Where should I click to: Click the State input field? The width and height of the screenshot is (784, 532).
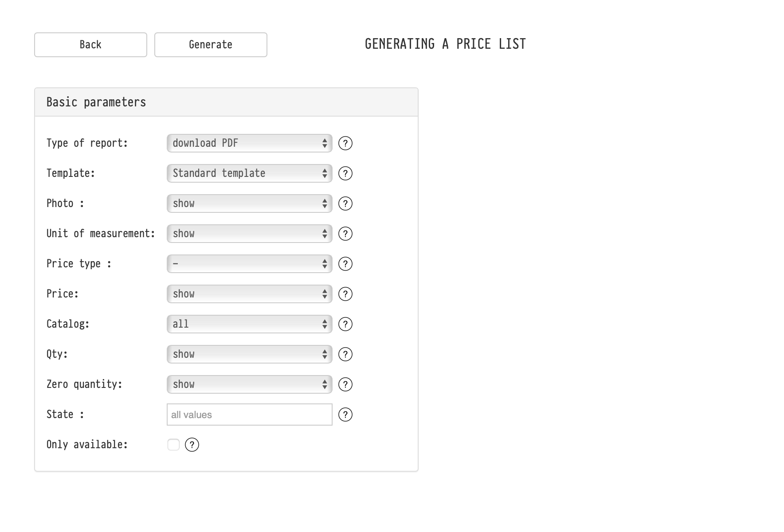[x=249, y=415]
